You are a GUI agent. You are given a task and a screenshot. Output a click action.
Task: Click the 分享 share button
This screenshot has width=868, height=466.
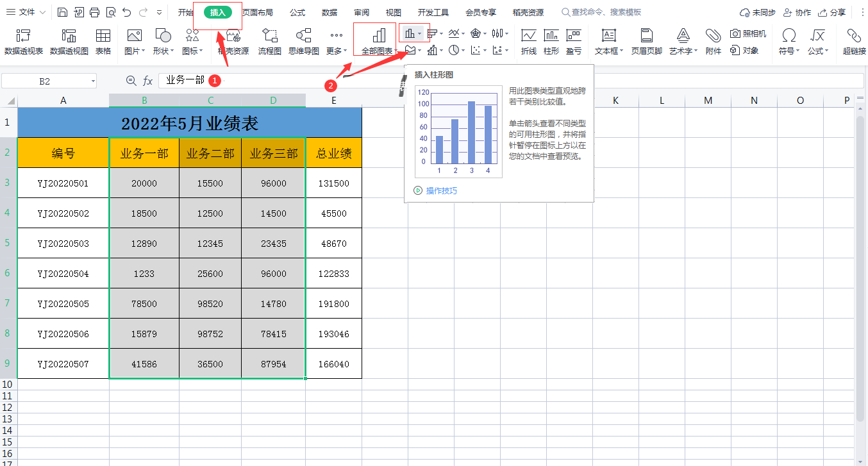[x=831, y=12]
